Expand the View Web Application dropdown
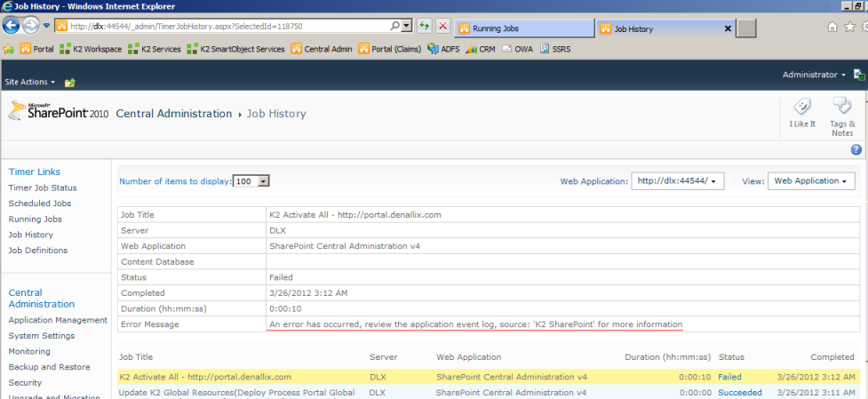 point(811,181)
